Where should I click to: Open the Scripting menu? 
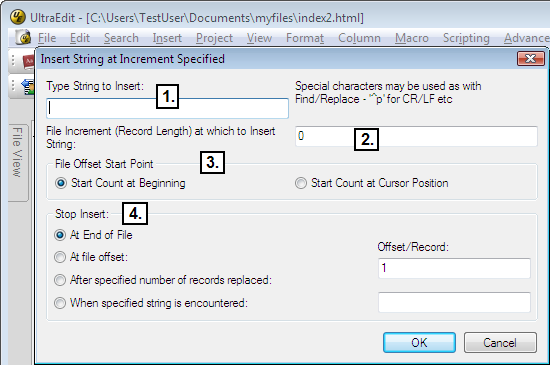pos(466,38)
